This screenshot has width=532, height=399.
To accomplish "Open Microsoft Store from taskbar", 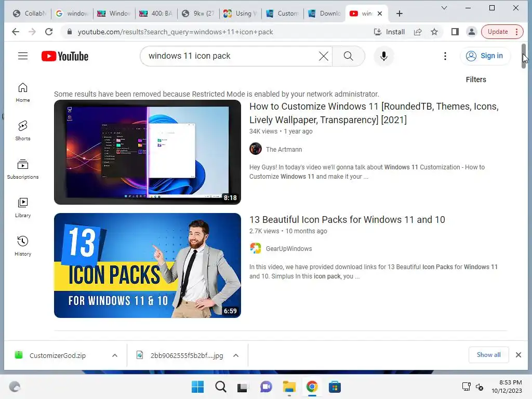I will pos(335,387).
